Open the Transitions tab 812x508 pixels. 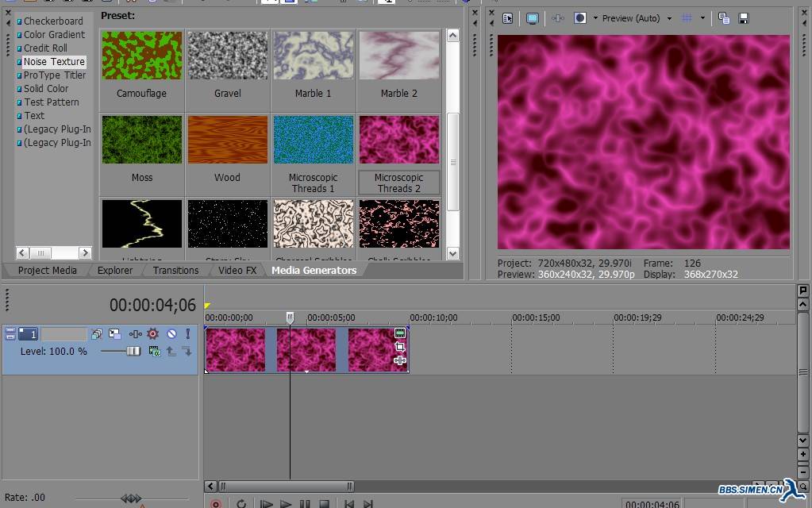pos(175,271)
